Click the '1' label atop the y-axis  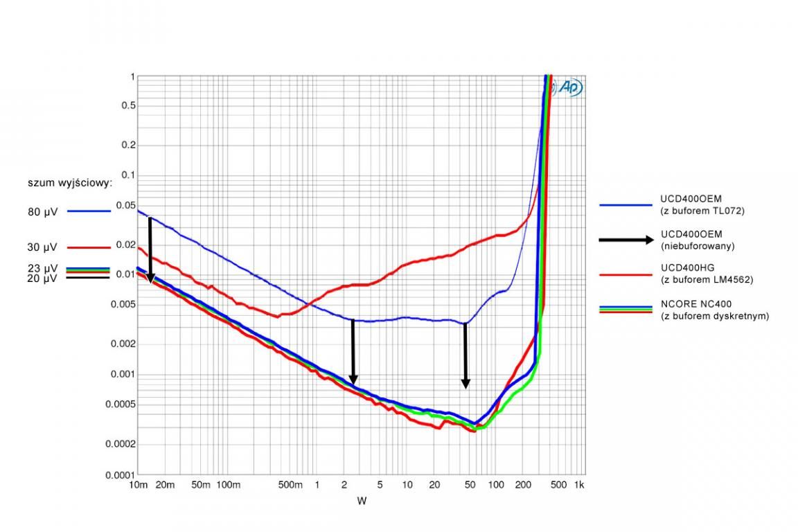[133, 77]
